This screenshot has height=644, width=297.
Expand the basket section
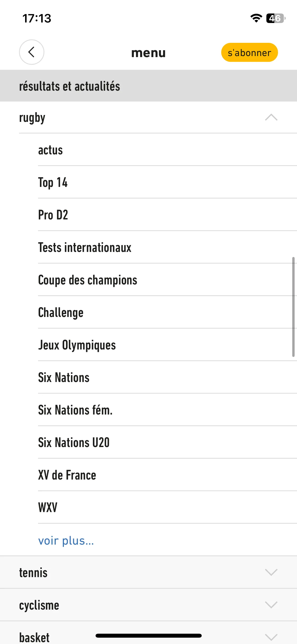148,633
